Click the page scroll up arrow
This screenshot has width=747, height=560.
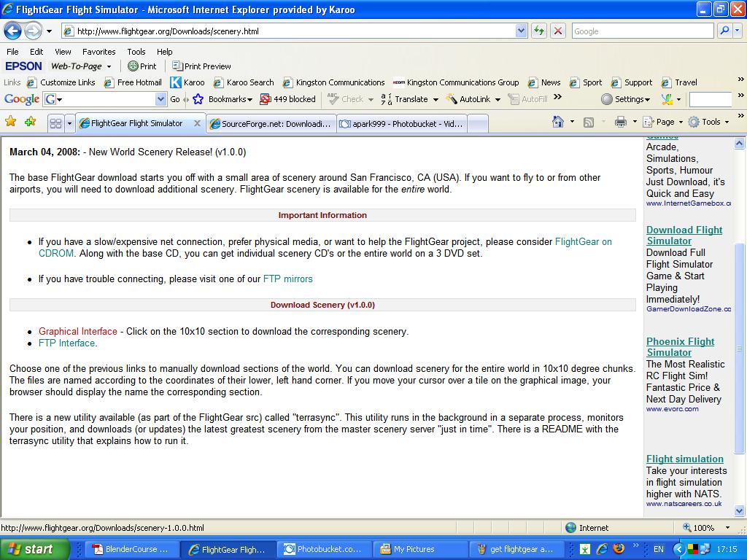coord(740,143)
